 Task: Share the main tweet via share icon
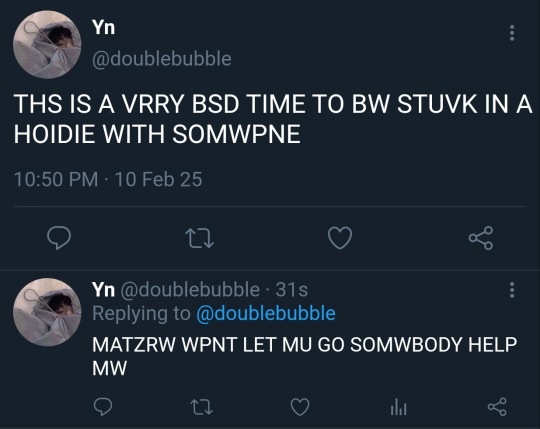[481, 238]
